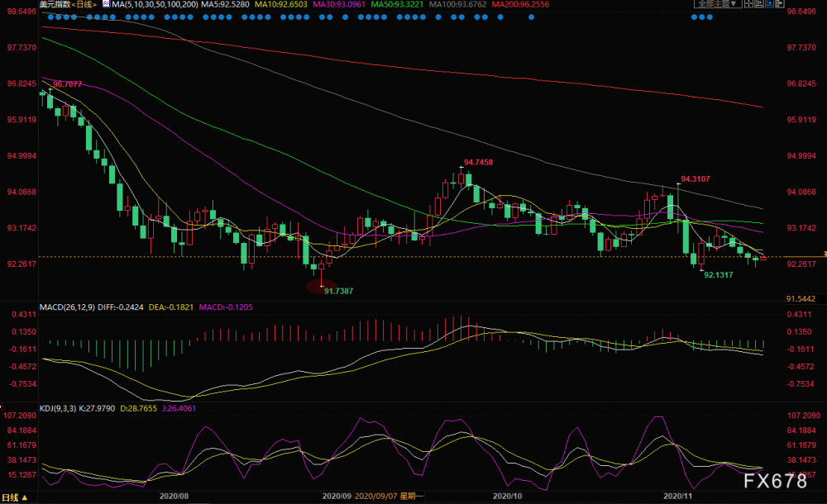Click the MA200:96.2556 legend value
Viewport: 827px width, 504px height.
(x=520, y=4)
